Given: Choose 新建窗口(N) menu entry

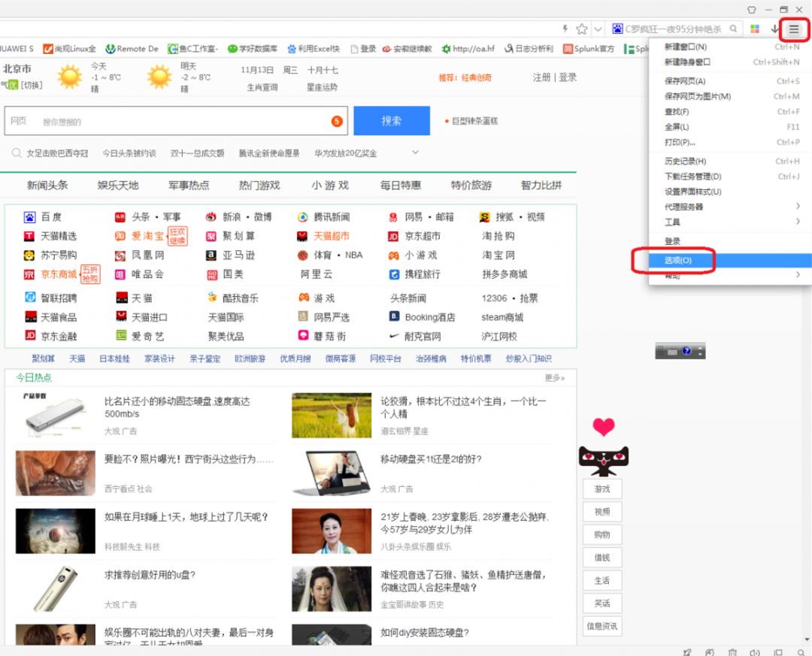Looking at the screenshot, I should 730,47.
